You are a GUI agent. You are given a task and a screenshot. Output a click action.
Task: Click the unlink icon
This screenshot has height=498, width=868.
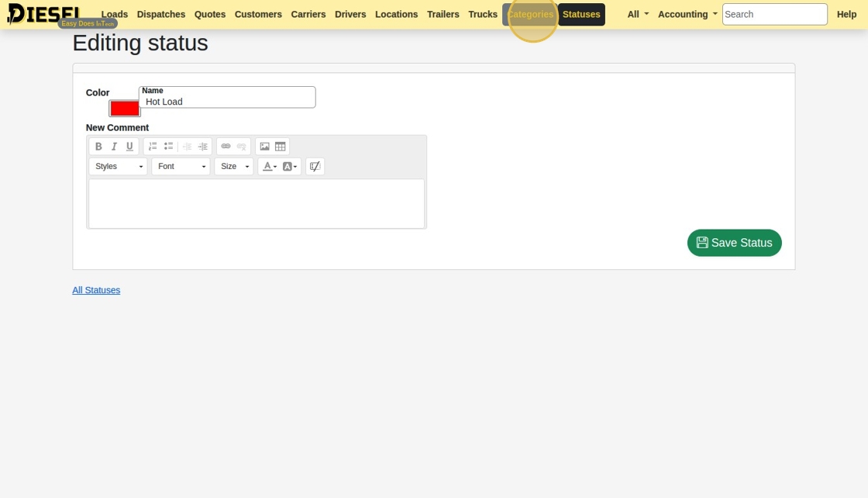click(x=241, y=147)
